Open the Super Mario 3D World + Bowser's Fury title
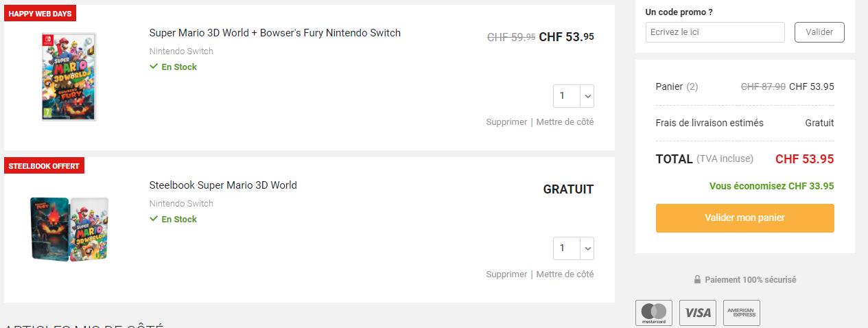868x328 pixels. [274, 33]
